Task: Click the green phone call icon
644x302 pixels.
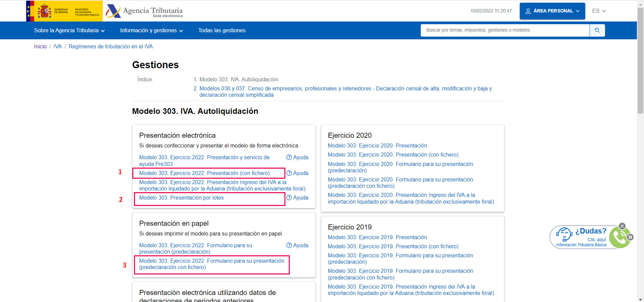Action: click(x=619, y=237)
